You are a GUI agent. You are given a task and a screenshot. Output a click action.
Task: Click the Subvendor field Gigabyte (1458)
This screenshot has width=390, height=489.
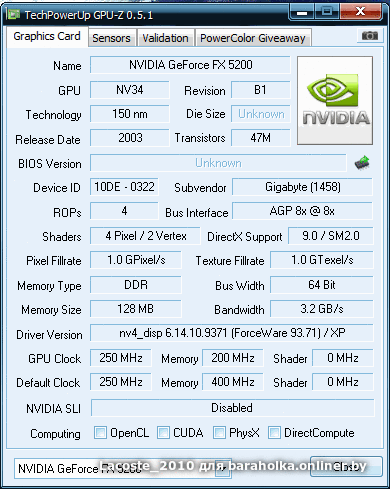[x=302, y=187]
